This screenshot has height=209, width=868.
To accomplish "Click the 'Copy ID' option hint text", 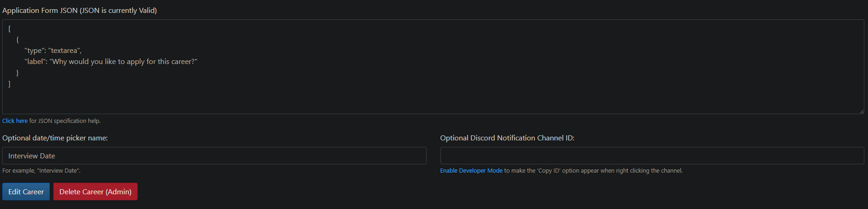I will 594,171.
